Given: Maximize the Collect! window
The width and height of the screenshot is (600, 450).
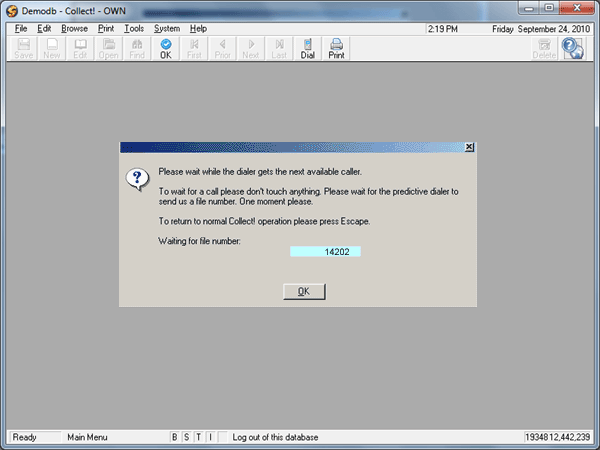Looking at the screenshot, I should [x=549, y=8].
